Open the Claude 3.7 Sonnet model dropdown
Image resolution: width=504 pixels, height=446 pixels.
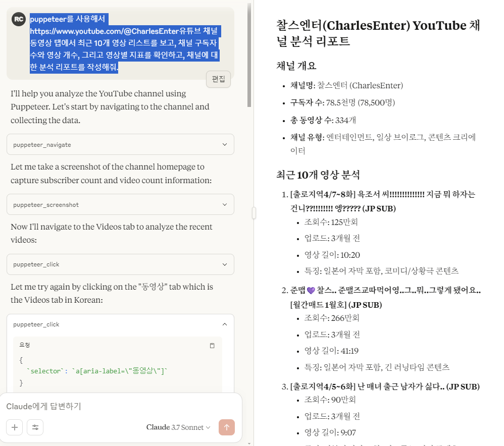click(178, 427)
